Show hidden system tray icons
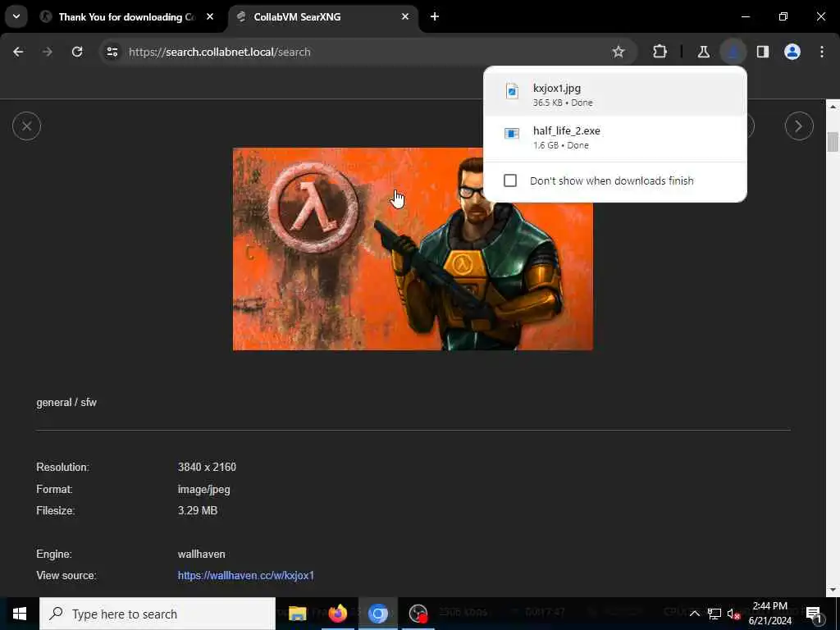The height and width of the screenshot is (630, 840). (x=694, y=614)
